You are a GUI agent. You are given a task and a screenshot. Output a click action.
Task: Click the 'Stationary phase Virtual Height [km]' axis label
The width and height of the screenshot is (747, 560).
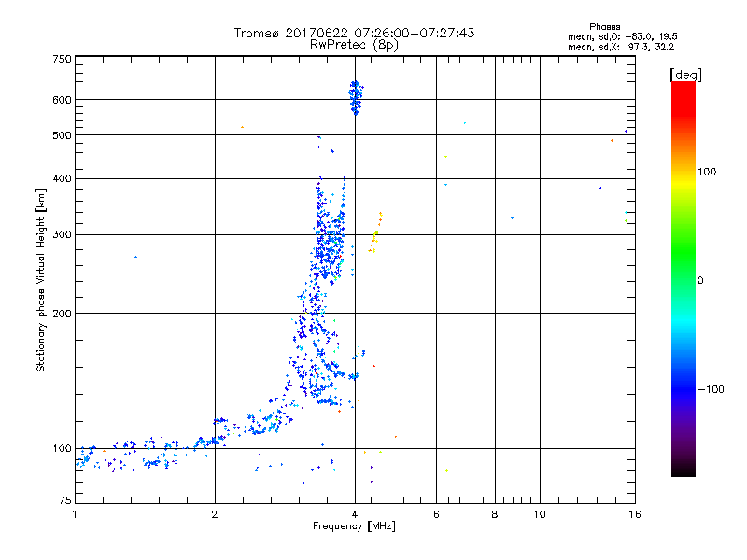coord(40,280)
